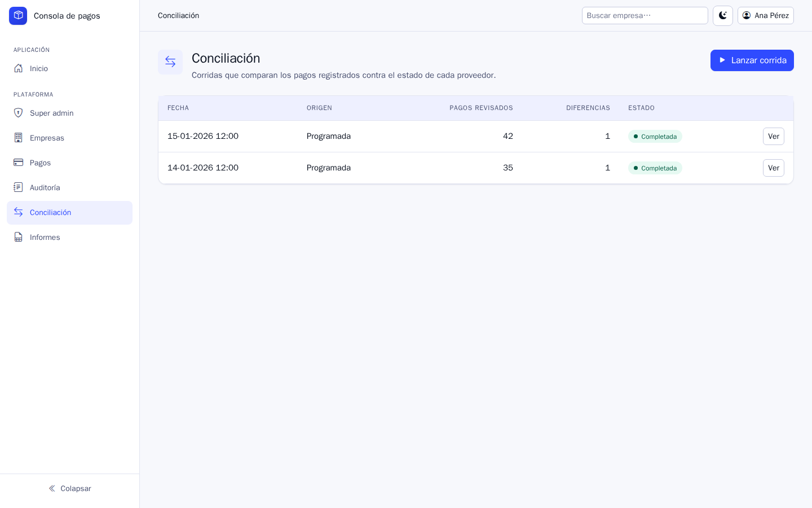Collapse the sidebar with Colapsar
The image size is (812, 508).
(x=70, y=488)
